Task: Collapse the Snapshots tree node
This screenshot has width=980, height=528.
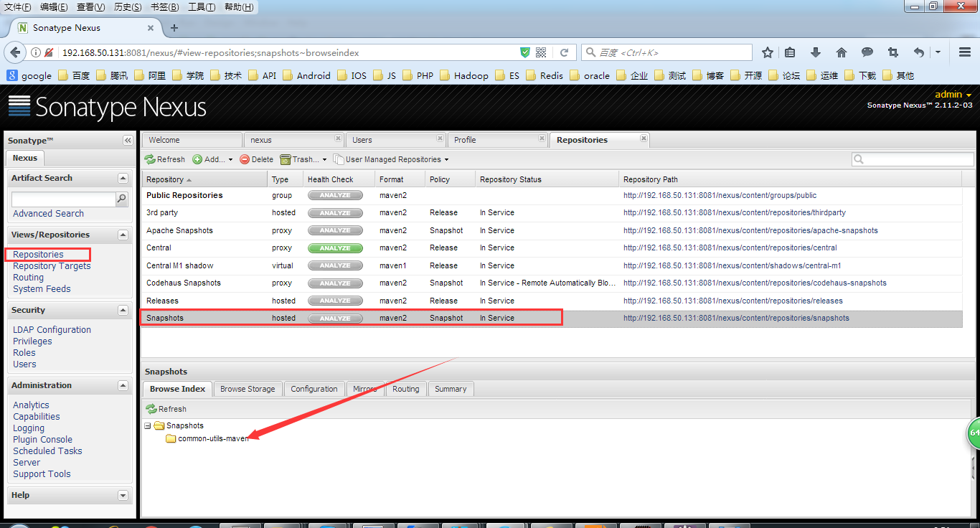Action: 148,425
